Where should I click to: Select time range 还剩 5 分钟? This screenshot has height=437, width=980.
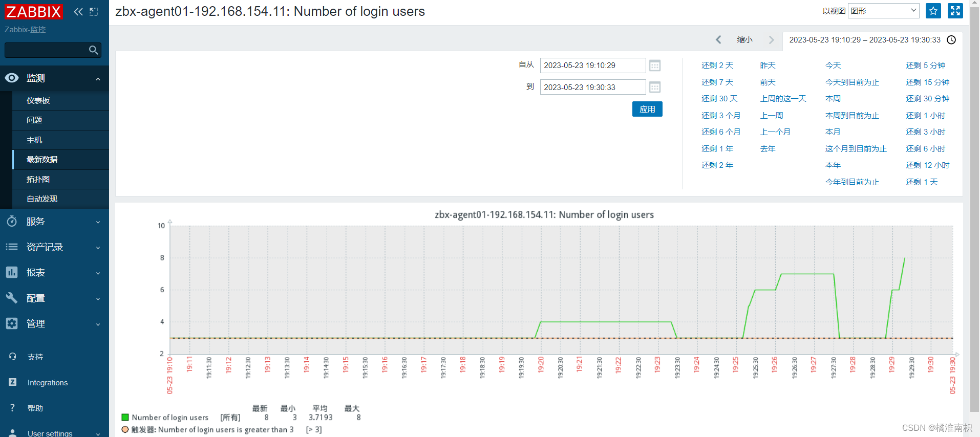(x=925, y=65)
